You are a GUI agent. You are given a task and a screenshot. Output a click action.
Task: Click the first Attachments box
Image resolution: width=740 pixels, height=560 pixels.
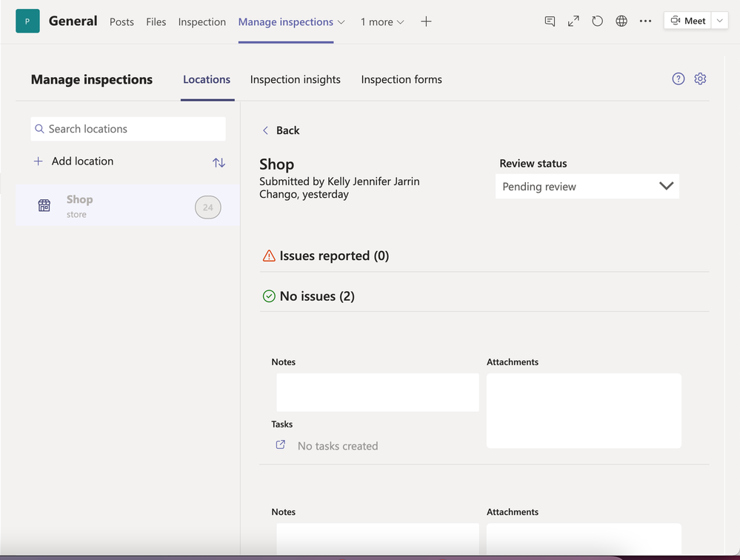pyautogui.click(x=584, y=411)
